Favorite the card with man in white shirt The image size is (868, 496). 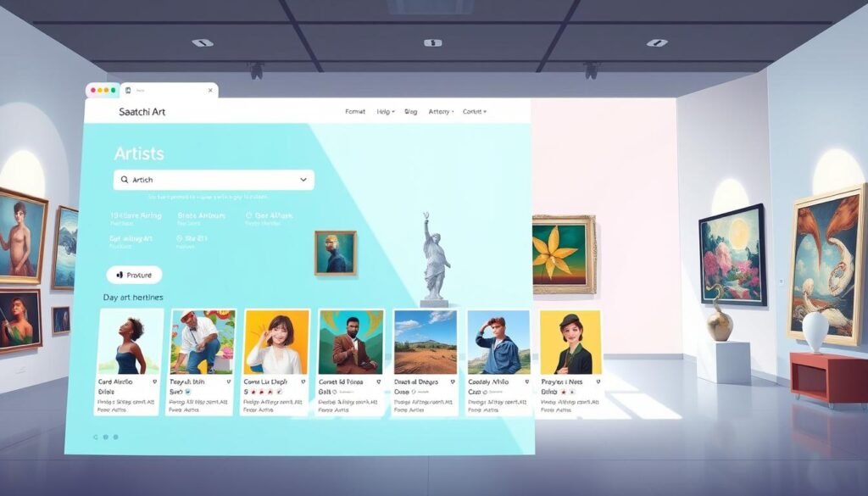229,382
